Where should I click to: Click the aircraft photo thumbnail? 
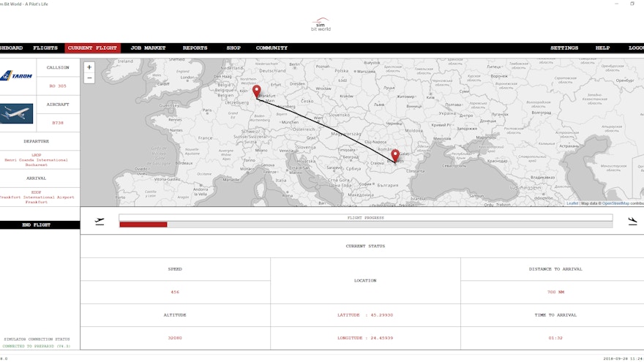pyautogui.click(x=16, y=113)
